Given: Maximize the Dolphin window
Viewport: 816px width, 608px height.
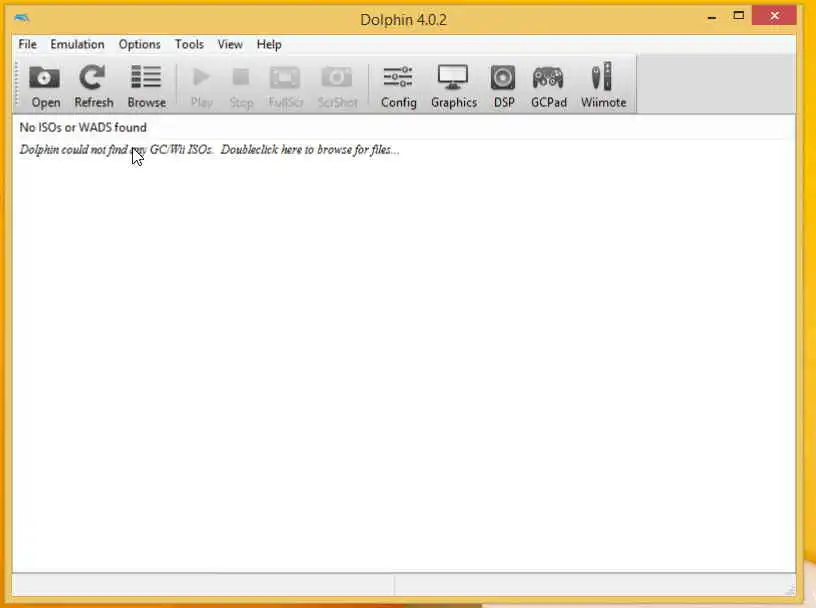Looking at the screenshot, I should pyautogui.click(x=738, y=16).
